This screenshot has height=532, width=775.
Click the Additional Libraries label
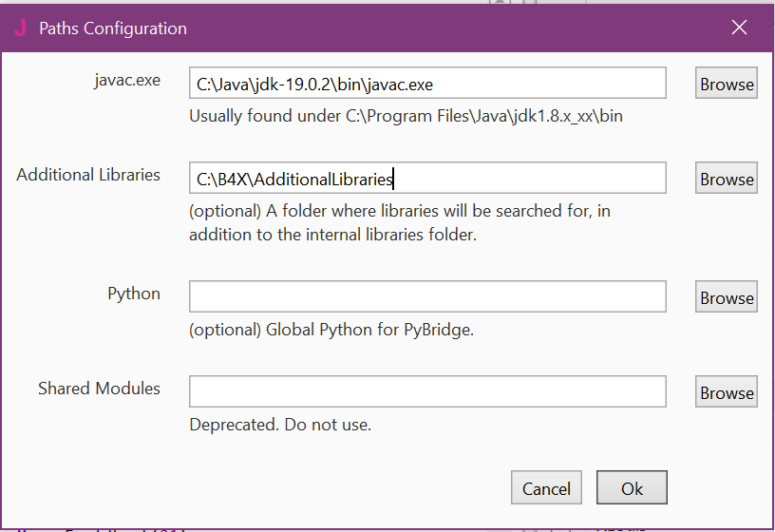[88, 175]
